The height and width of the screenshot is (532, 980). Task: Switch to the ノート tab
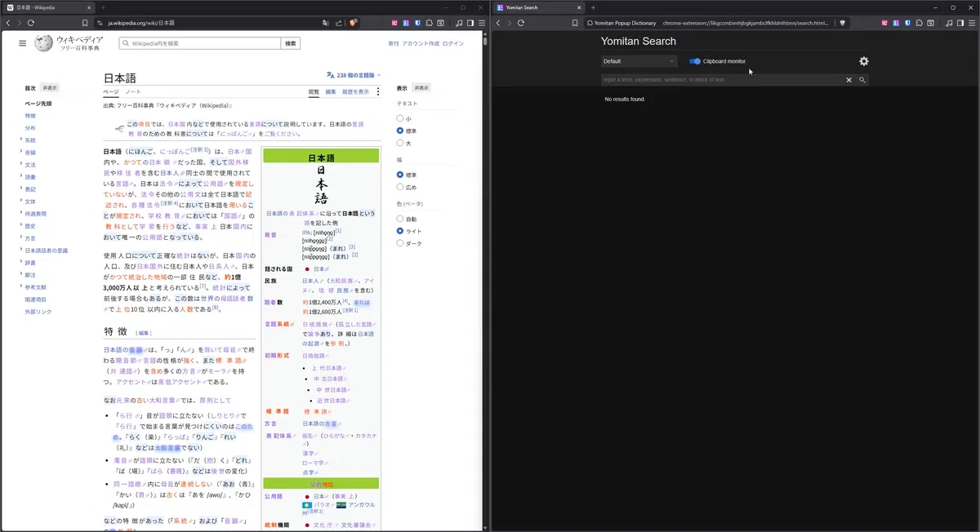tap(133, 91)
